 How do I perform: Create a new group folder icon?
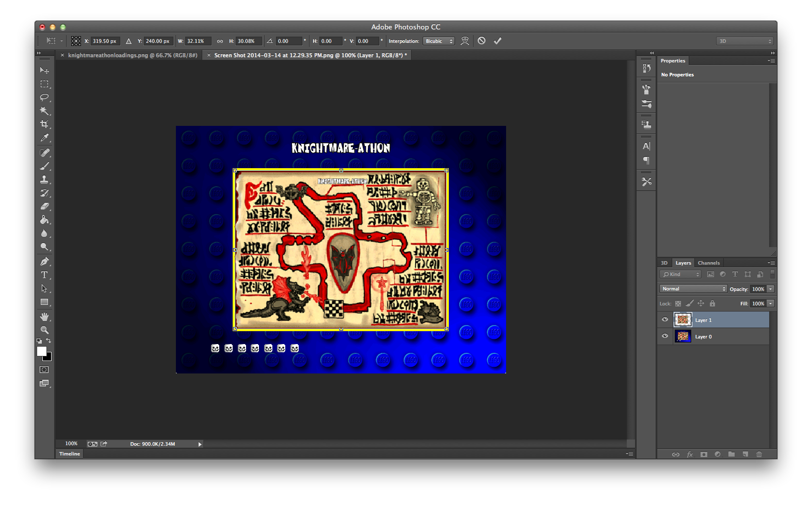coord(732,454)
